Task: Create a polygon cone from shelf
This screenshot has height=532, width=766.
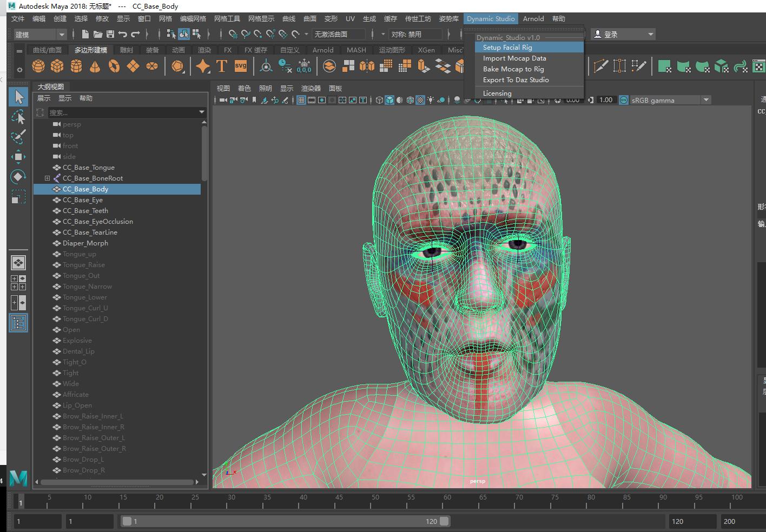Action: point(95,66)
